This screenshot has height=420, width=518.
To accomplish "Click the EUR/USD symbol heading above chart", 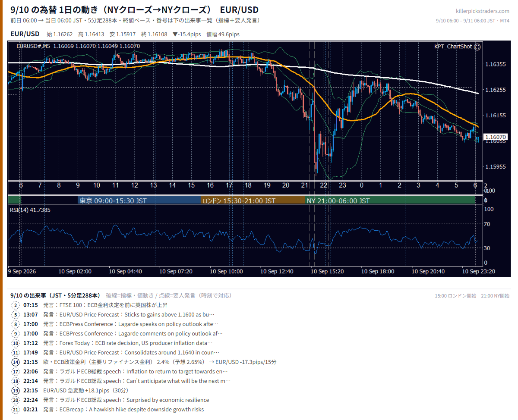I will pos(25,34).
